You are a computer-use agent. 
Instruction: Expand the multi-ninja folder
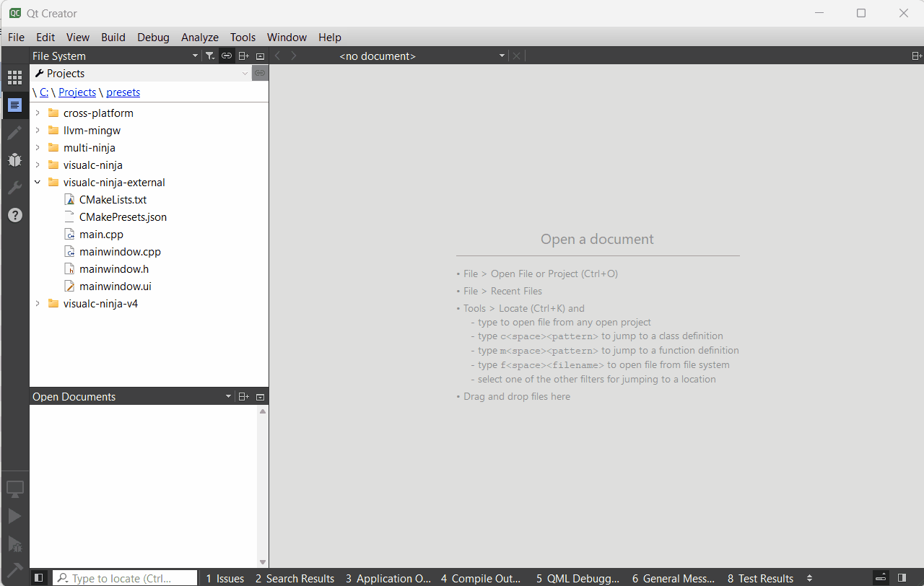click(38, 147)
